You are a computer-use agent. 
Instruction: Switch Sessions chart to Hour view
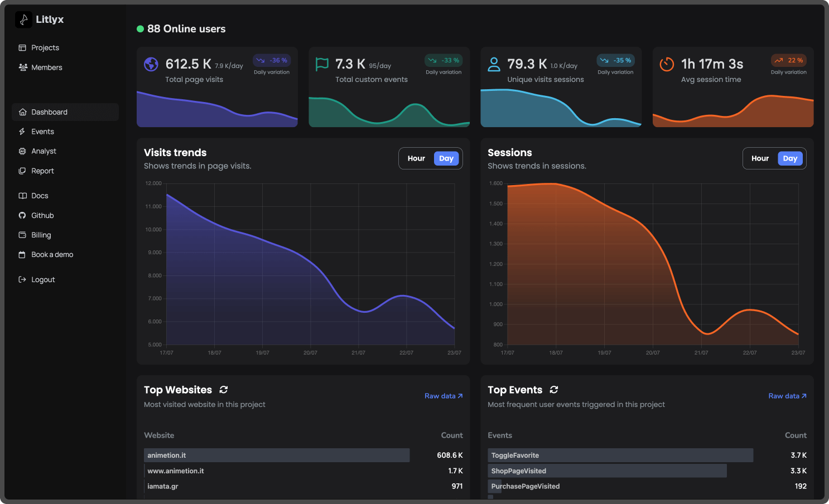point(760,158)
